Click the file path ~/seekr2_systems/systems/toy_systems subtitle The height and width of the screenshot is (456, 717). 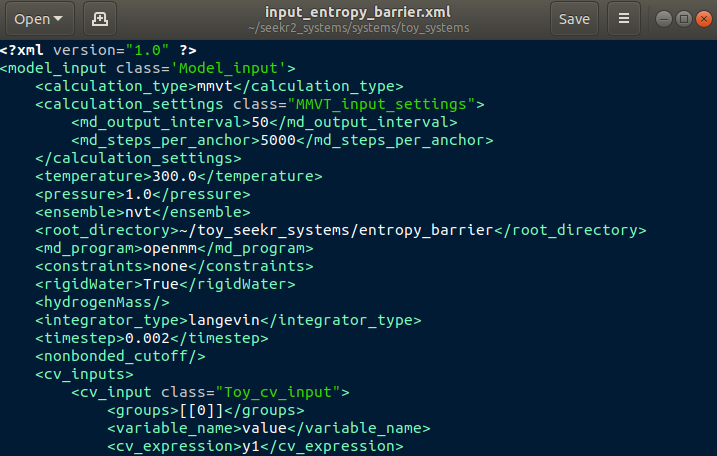tap(358, 28)
